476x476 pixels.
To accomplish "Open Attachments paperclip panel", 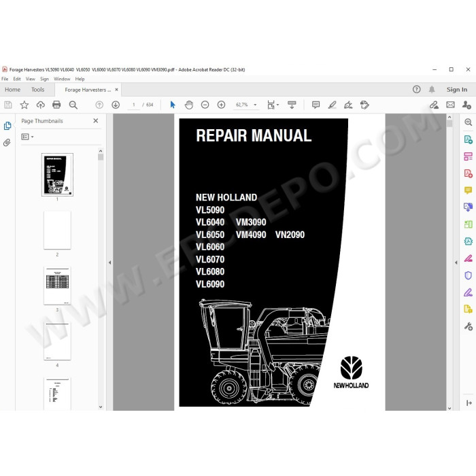I will click(x=7, y=142).
